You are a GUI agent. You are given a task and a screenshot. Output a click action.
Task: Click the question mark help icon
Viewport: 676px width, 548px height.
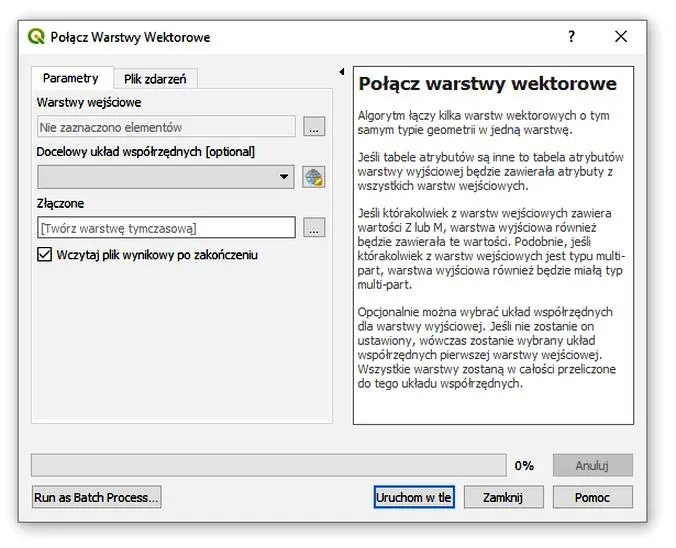[571, 37]
